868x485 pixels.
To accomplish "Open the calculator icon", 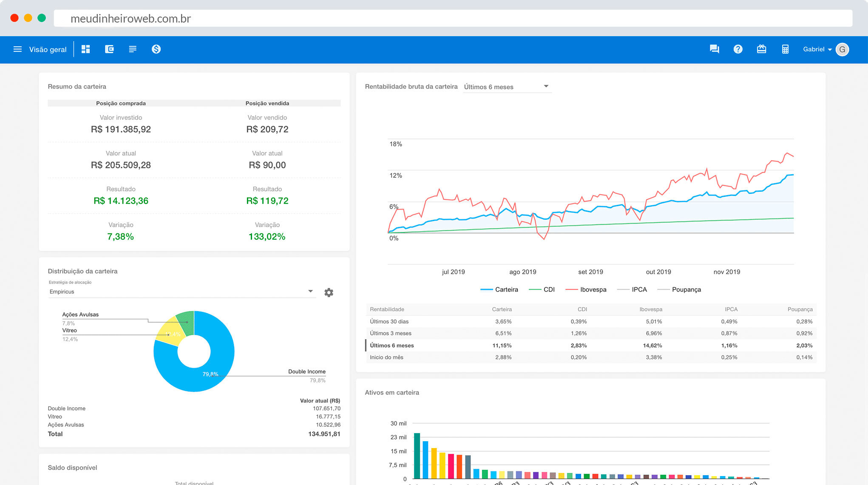I will click(785, 49).
